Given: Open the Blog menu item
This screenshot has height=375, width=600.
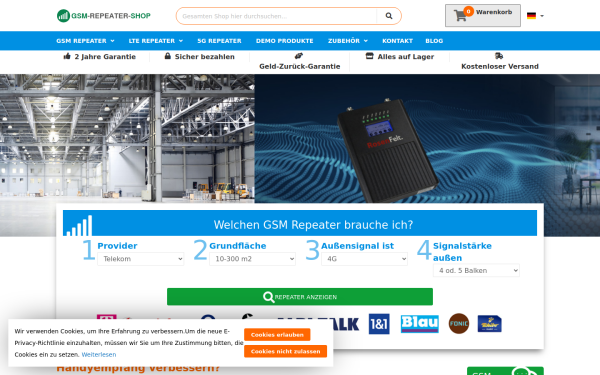Looking at the screenshot, I should click(434, 41).
